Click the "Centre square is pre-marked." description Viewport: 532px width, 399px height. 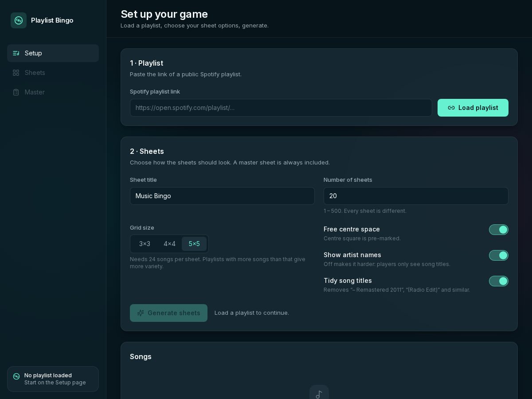362,239
